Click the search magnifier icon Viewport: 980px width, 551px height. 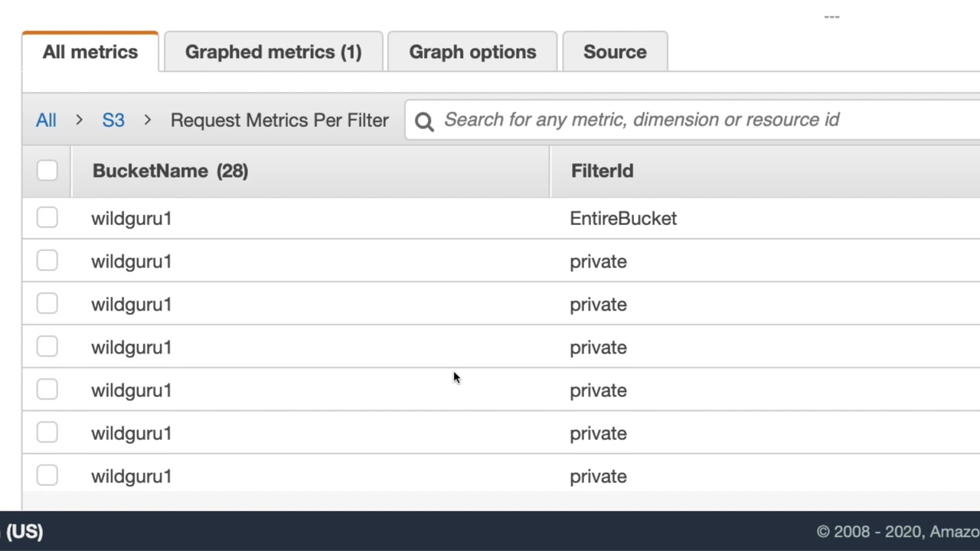(424, 121)
